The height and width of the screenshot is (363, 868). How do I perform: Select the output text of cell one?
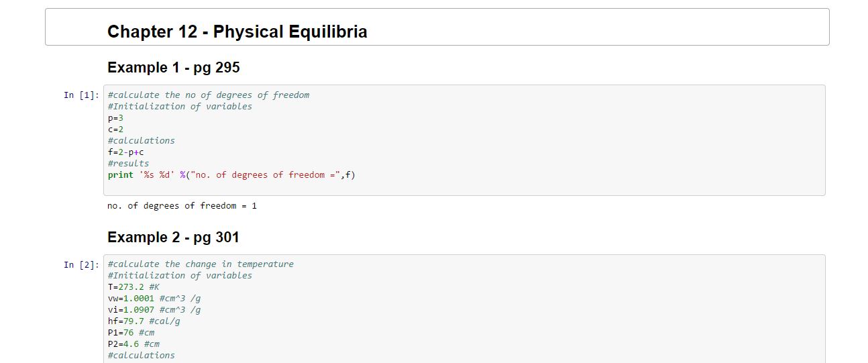click(x=182, y=206)
